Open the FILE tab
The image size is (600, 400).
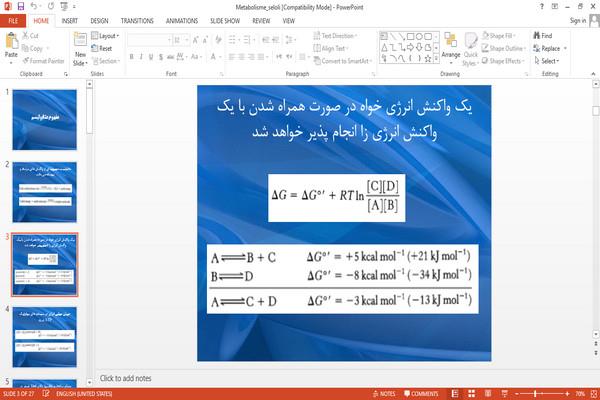13,21
